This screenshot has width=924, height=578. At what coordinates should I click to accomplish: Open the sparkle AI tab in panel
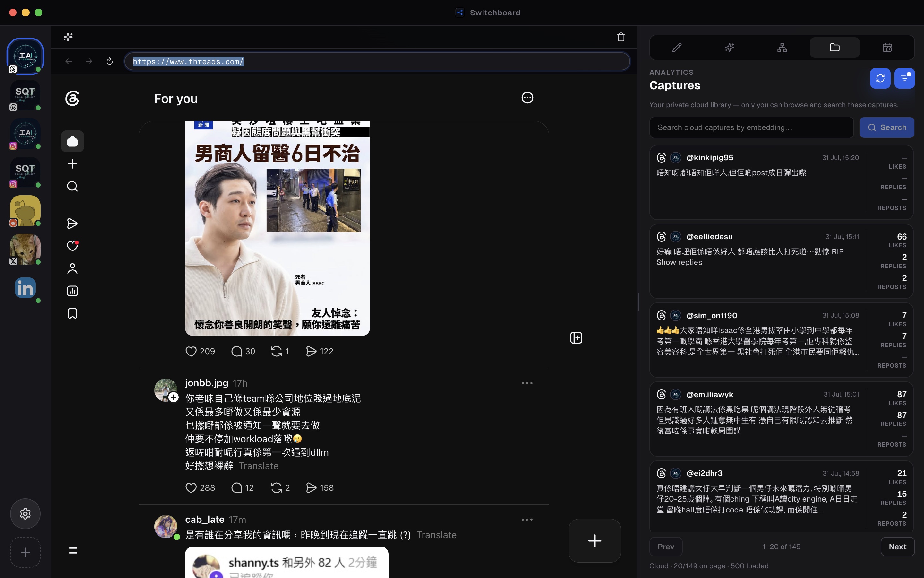pos(729,48)
